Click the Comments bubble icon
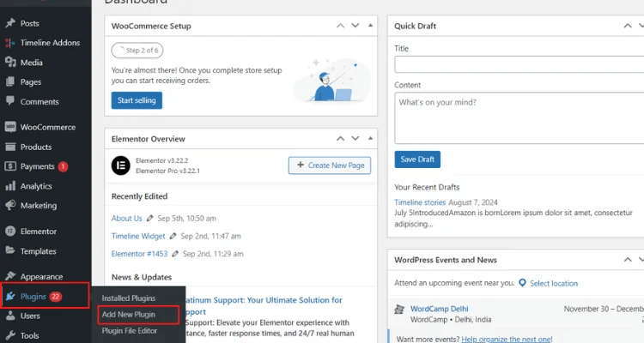644x343 pixels. pyautogui.click(x=10, y=100)
